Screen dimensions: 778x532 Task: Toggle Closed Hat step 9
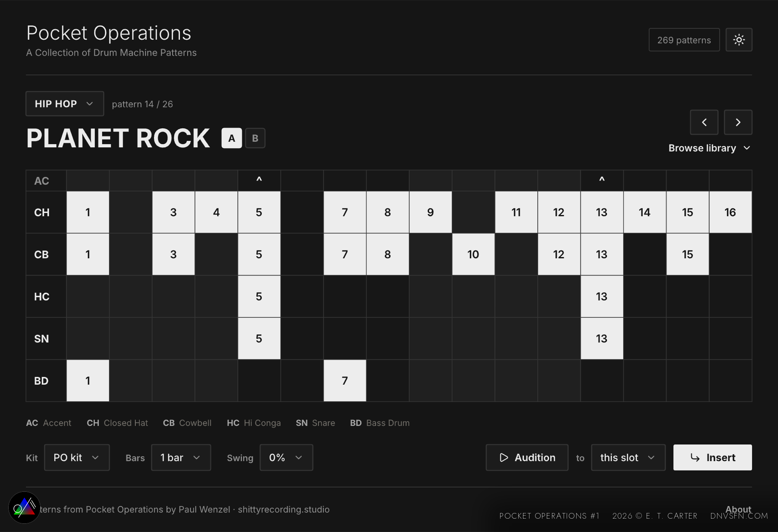click(x=430, y=212)
